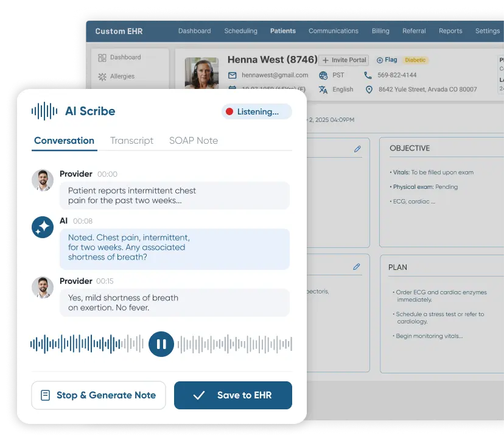Switch to the Conversation tab
The width and height of the screenshot is (504, 441).
click(x=64, y=141)
